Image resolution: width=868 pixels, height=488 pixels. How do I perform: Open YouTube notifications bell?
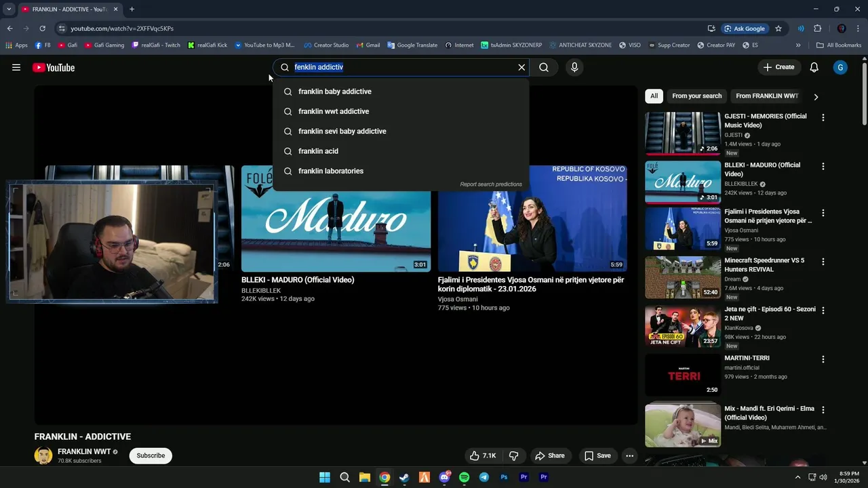click(x=814, y=67)
